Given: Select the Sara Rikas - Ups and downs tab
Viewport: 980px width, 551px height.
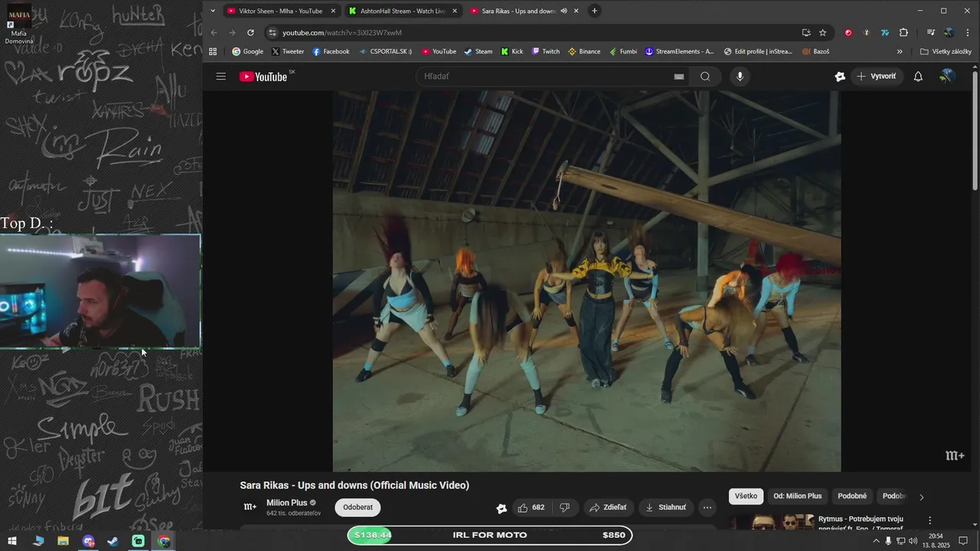Looking at the screenshot, I should click(518, 11).
